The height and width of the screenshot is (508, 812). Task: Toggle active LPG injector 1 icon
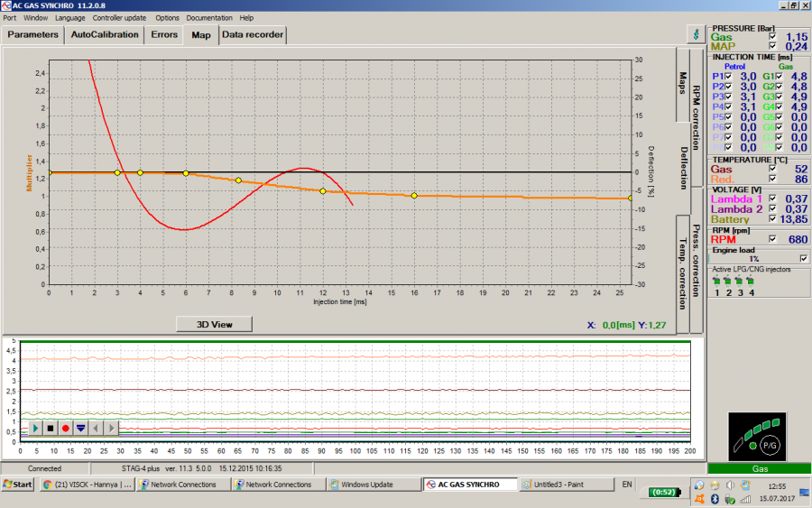click(717, 281)
